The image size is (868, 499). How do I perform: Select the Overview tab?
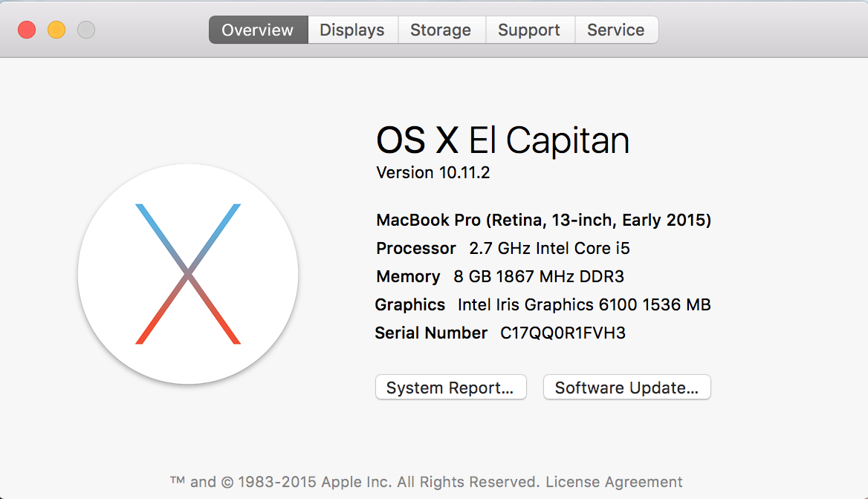(x=258, y=30)
